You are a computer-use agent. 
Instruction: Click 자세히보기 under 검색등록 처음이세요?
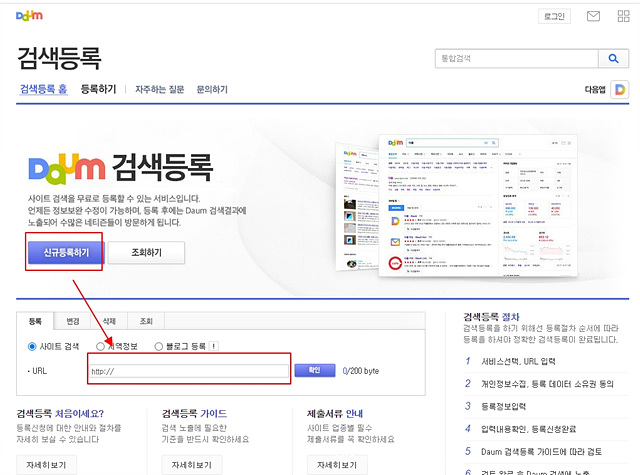coord(46,465)
